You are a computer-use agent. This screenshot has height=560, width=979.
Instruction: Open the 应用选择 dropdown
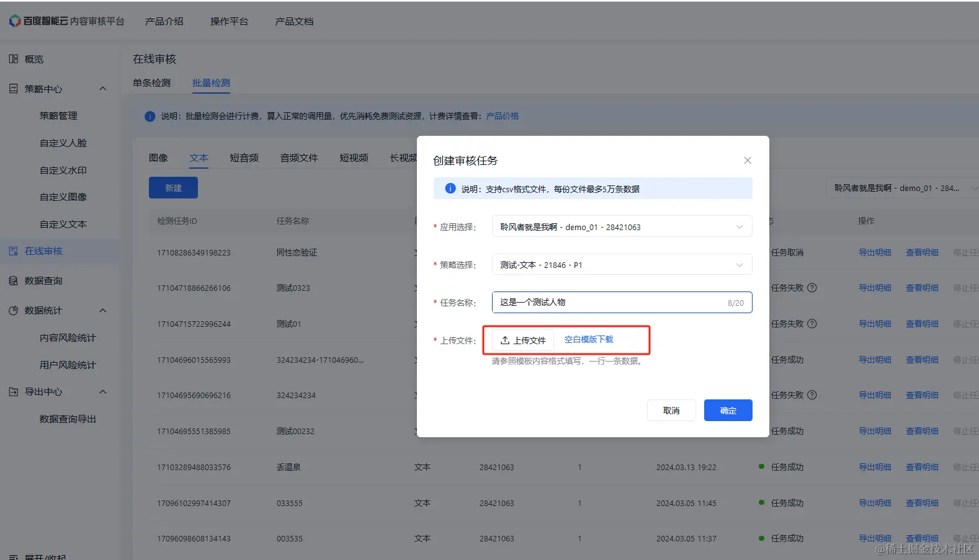click(622, 227)
